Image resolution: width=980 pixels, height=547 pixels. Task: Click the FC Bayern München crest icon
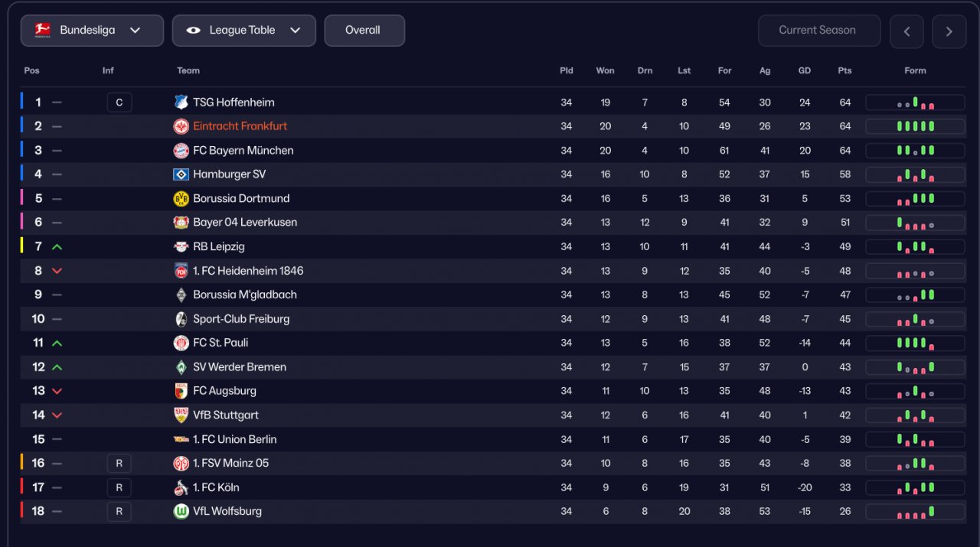click(x=181, y=151)
